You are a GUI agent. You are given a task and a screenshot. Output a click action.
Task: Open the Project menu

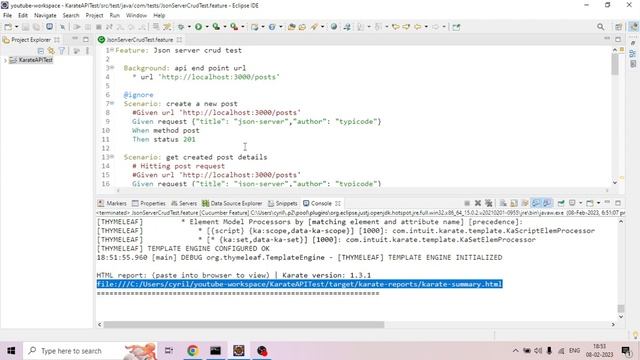94,16
